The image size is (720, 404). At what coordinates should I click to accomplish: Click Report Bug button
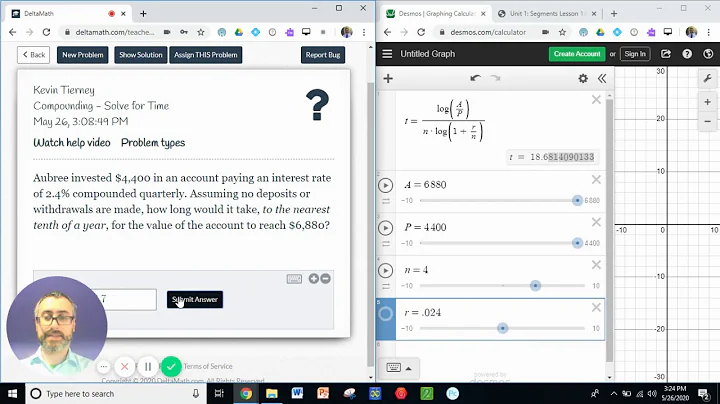point(323,55)
